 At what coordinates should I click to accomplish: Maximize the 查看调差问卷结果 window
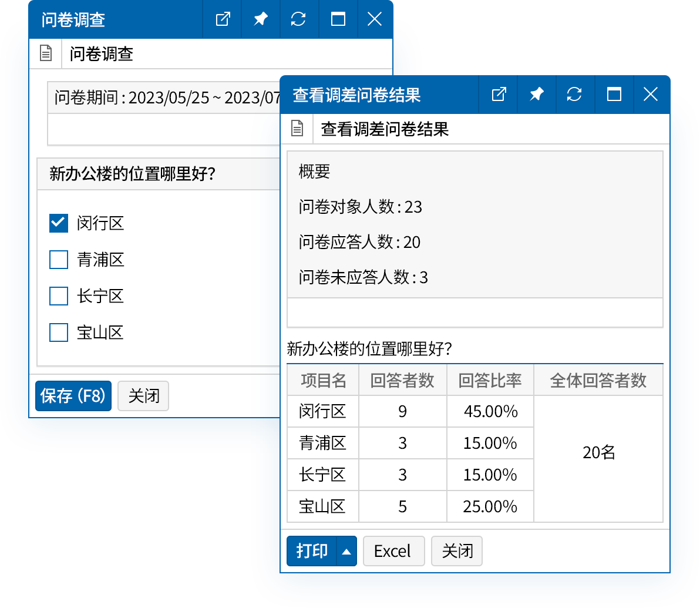(614, 95)
